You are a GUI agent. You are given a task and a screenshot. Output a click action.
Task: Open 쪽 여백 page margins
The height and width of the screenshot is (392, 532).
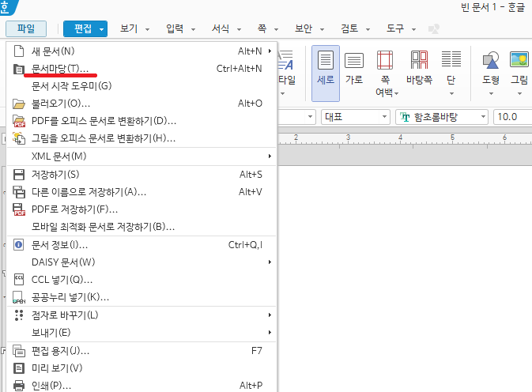(386, 73)
